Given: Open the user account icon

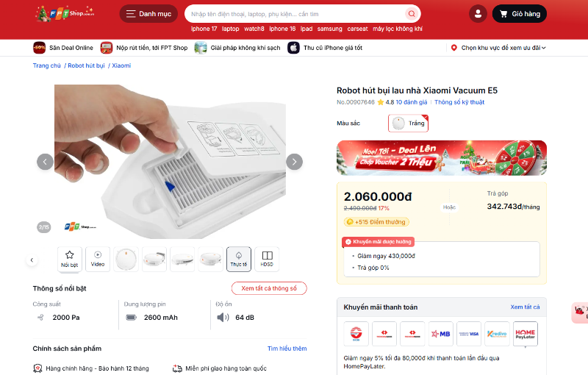Looking at the screenshot, I should coord(478,14).
